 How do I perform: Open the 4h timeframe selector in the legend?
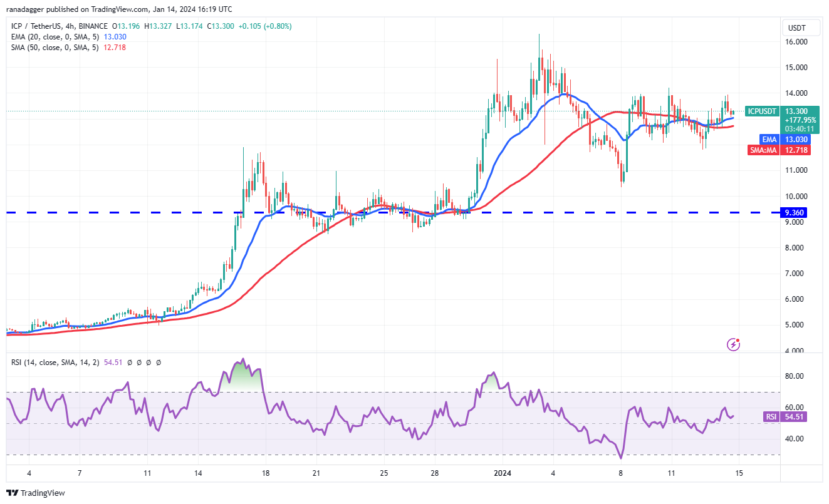point(69,26)
